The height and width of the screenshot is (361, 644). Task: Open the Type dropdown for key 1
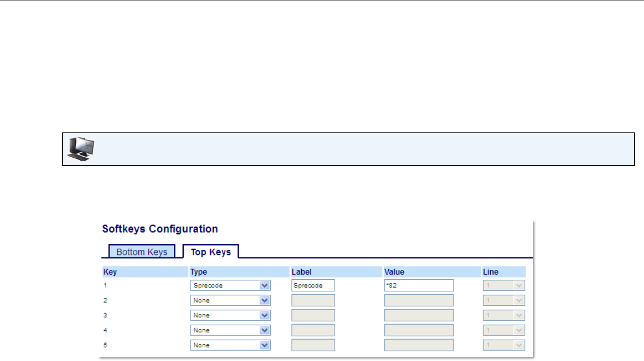pyautogui.click(x=230, y=285)
